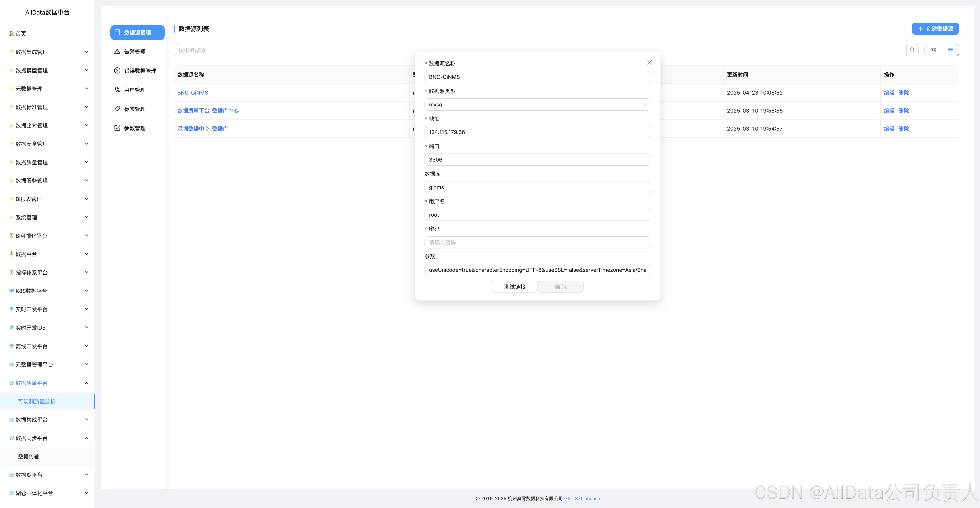Screen dimensions: 980x508
Task: Open 告警管理 section
Action: point(137,52)
